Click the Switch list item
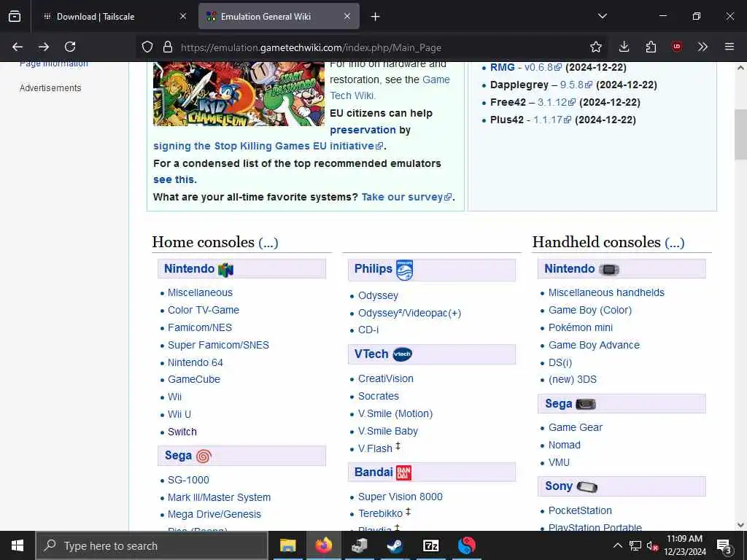747x560 pixels. tap(182, 432)
